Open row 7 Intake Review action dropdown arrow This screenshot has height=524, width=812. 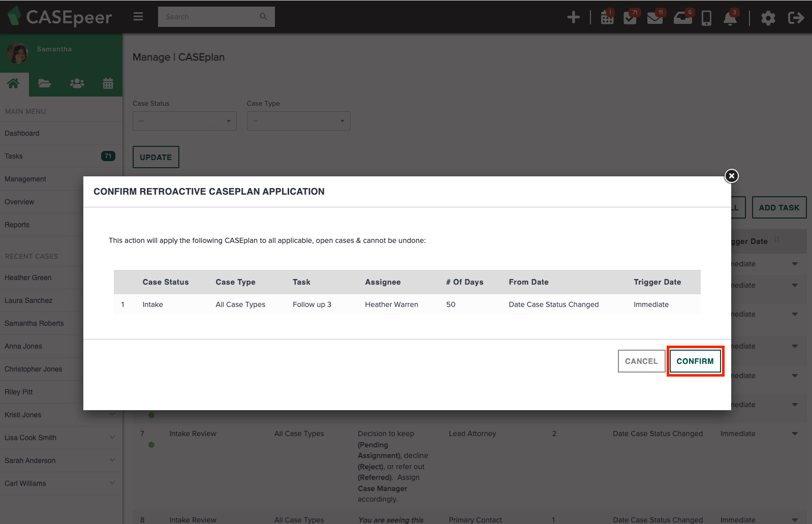[x=795, y=434]
